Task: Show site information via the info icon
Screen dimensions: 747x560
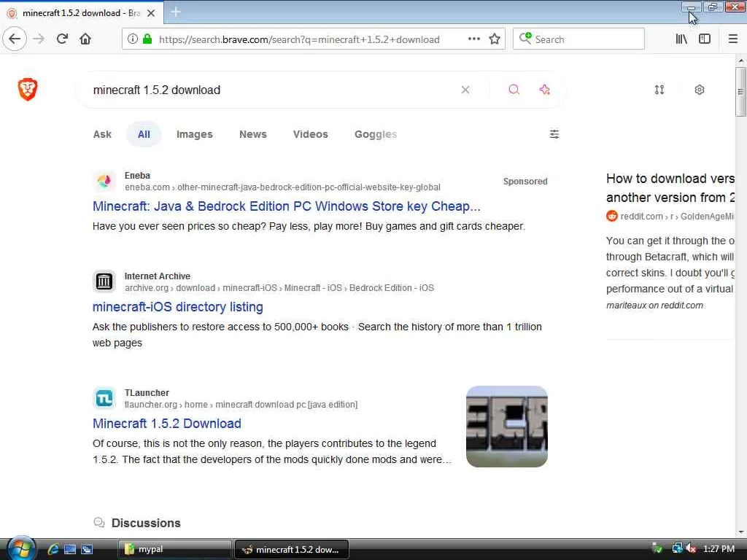Action: pos(133,39)
